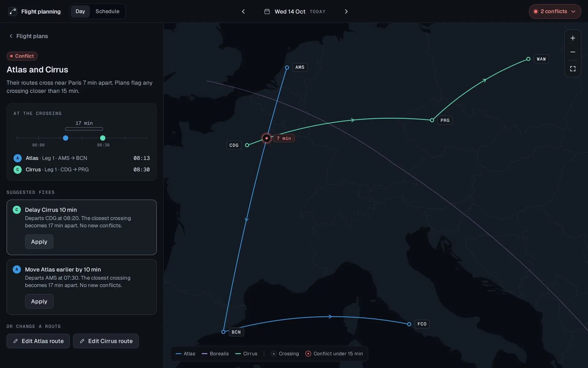Zoom out on the map
588x368 pixels.
573,52
